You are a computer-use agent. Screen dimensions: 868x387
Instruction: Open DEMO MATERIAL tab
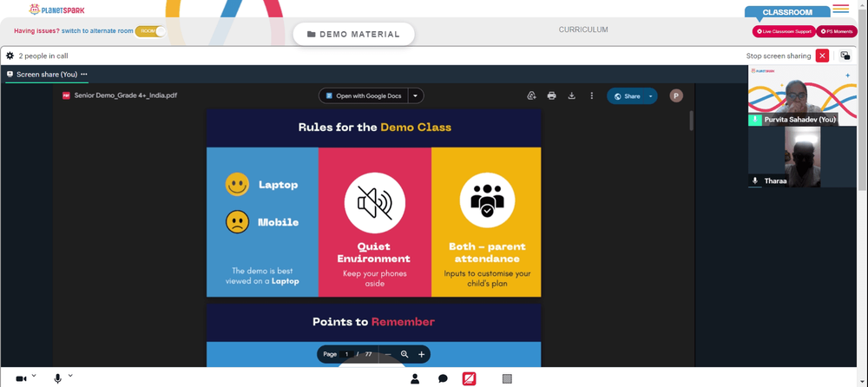pos(354,35)
